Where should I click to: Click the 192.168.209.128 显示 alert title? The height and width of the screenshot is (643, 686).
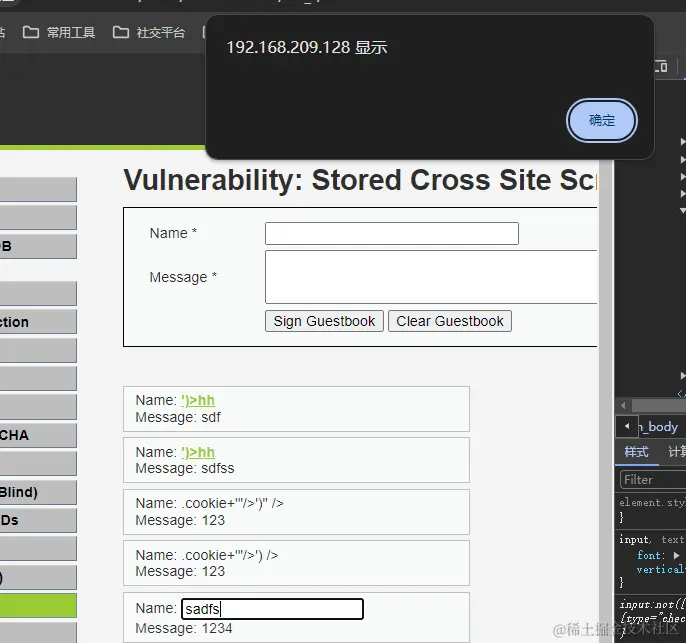[307, 47]
